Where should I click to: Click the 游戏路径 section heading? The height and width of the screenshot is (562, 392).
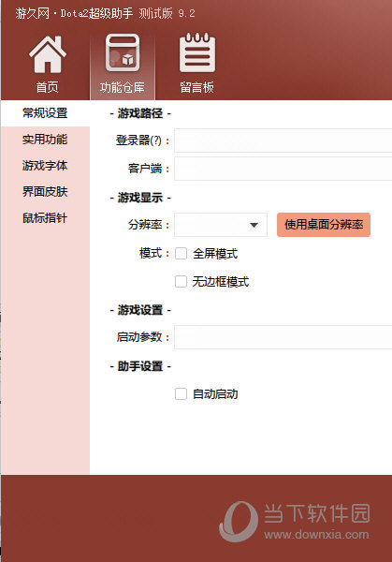pyautogui.click(x=140, y=113)
